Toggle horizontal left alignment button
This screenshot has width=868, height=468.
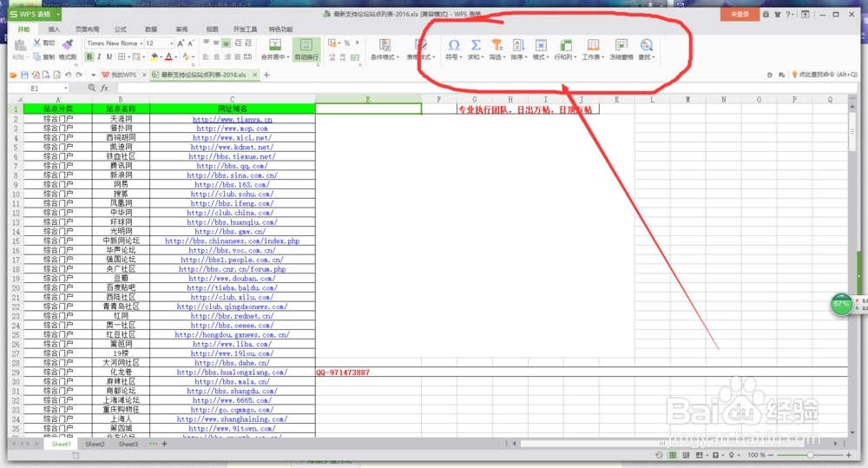[206, 56]
